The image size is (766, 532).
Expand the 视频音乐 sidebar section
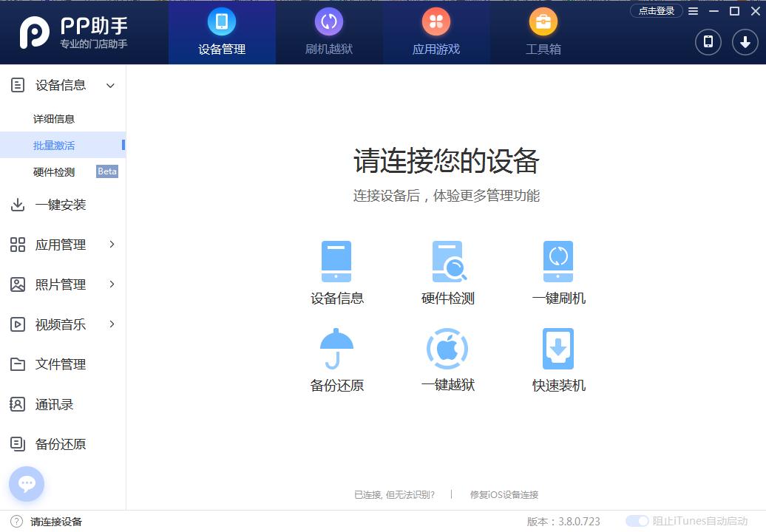click(112, 324)
